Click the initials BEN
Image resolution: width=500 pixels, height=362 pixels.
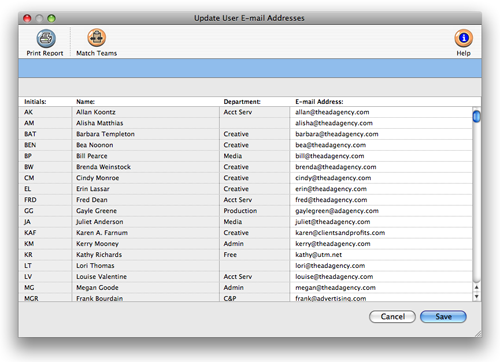pyautogui.click(x=30, y=145)
